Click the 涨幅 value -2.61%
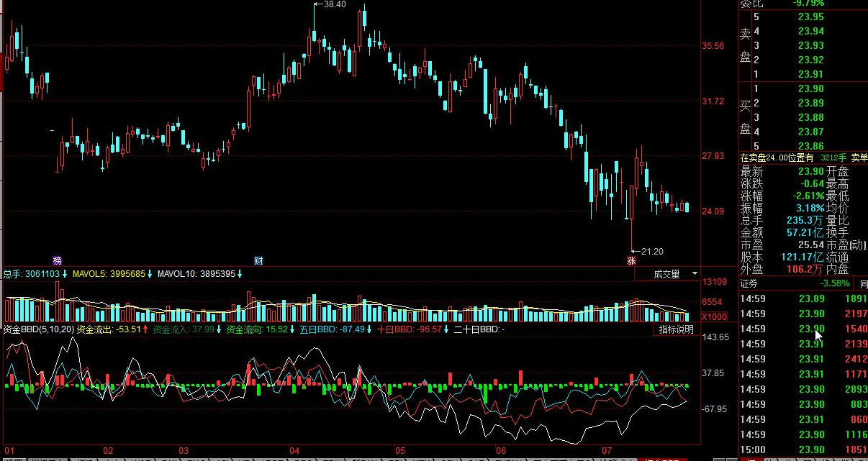868x461 pixels. [x=808, y=196]
